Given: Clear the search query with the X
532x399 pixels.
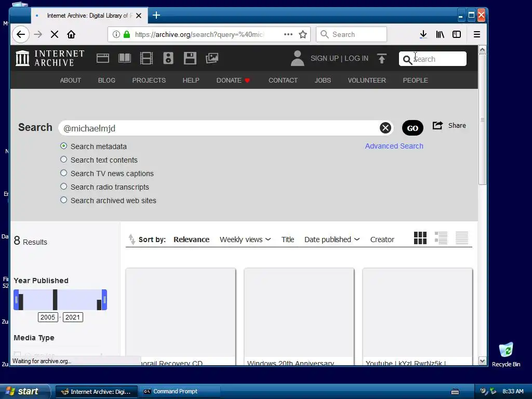Looking at the screenshot, I should point(385,128).
